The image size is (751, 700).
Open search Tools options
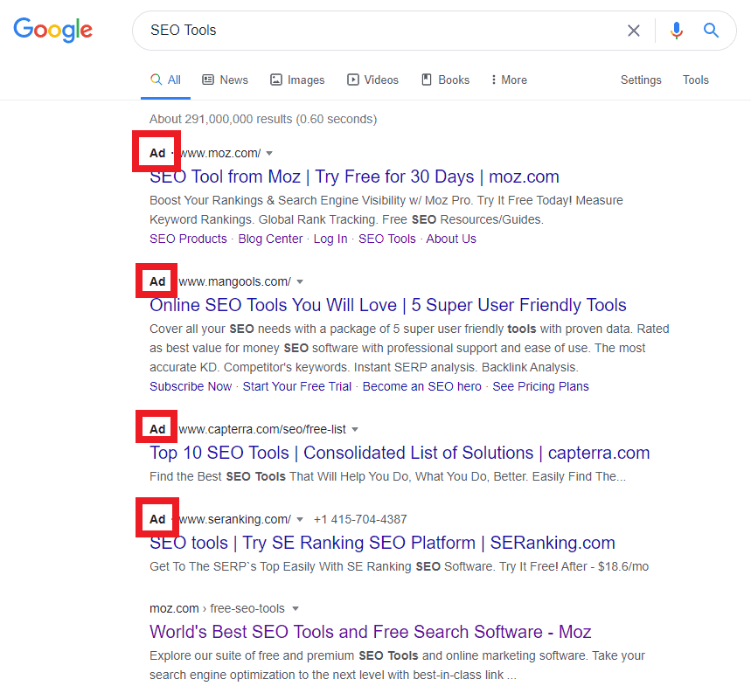point(695,80)
